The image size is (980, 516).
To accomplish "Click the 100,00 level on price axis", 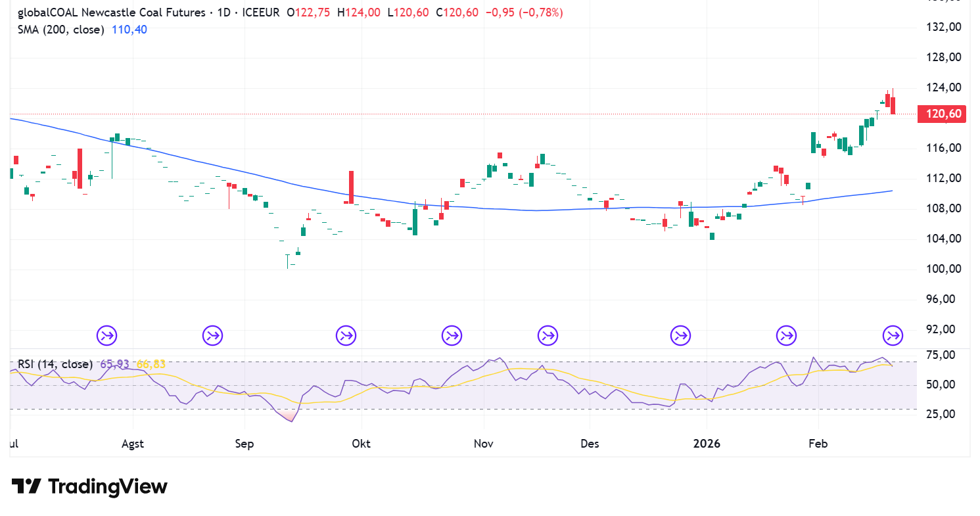I will coord(943,270).
